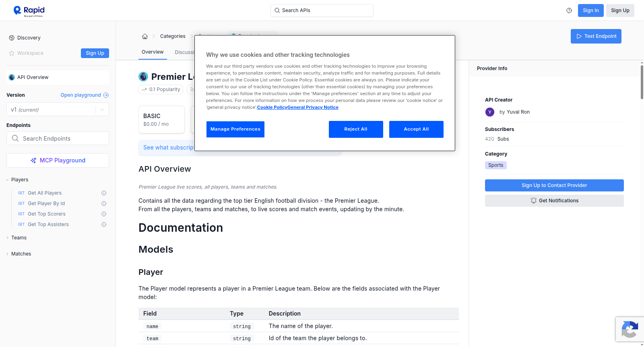Select Get All Players endpoint
This screenshot has width=644, height=347.
click(45, 193)
